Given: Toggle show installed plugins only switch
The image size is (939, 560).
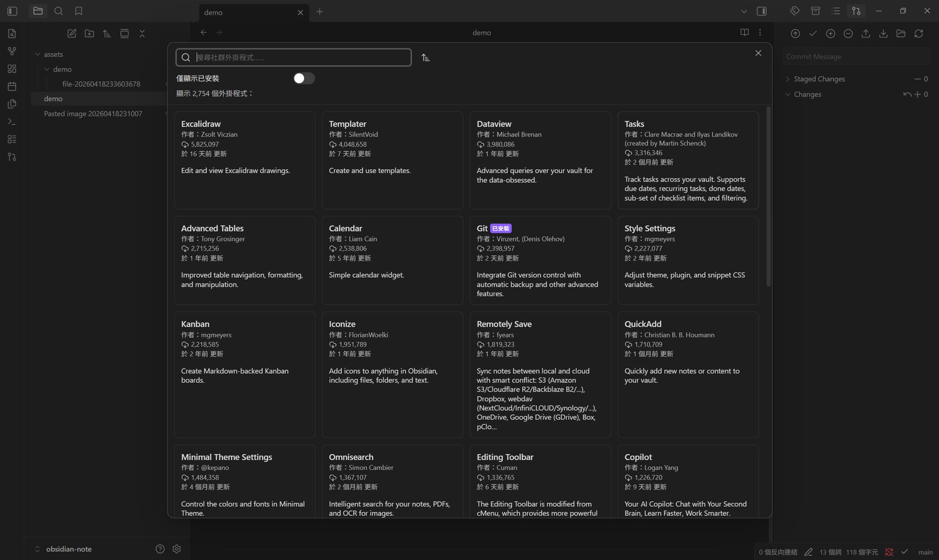Looking at the screenshot, I should (304, 78).
